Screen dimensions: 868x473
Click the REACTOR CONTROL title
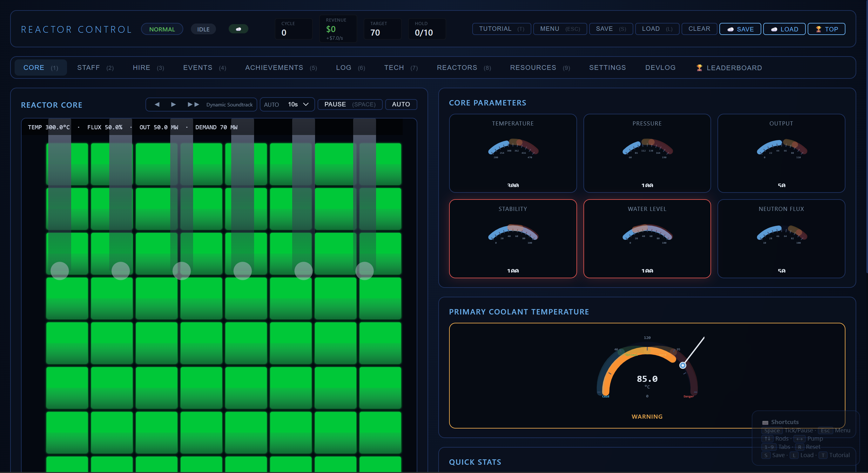pyautogui.click(x=77, y=29)
